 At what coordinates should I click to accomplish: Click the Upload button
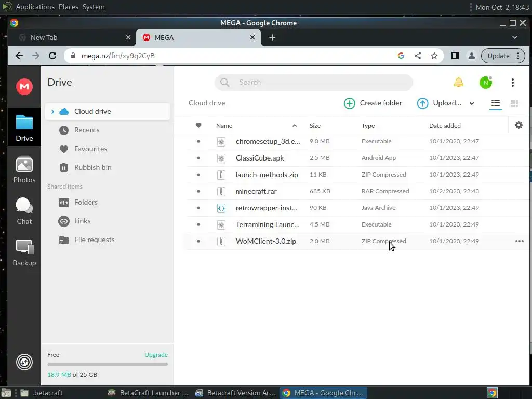point(439,103)
